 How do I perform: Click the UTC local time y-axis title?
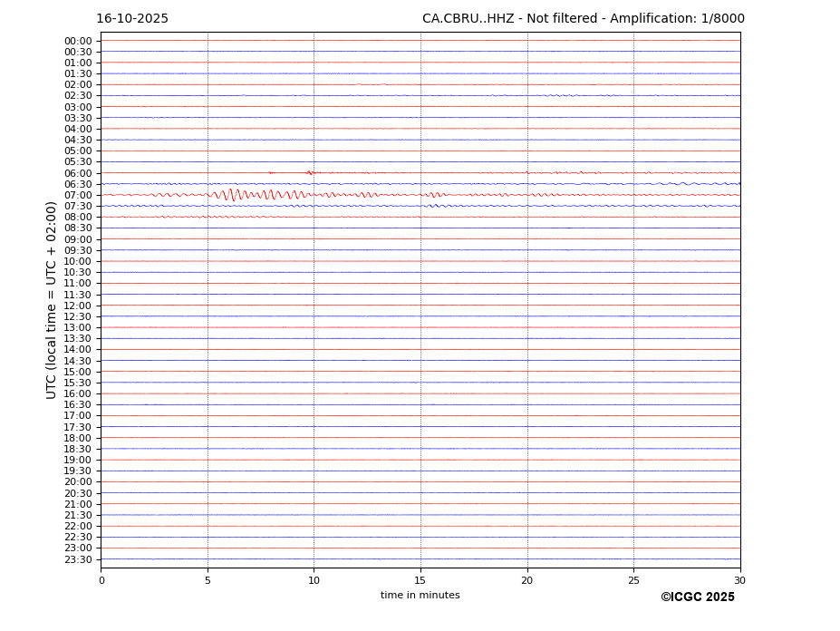[52, 299]
